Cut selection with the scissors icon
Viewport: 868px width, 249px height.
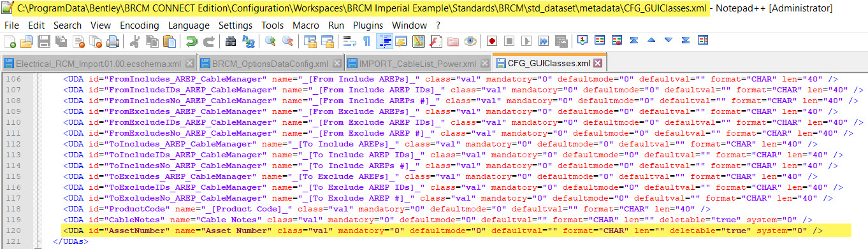pyautogui.click(x=135, y=41)
